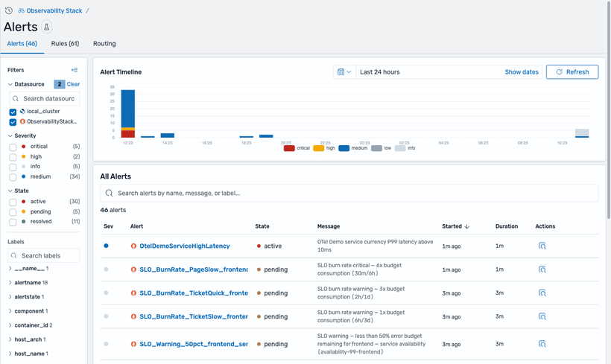Inspect SLO_BurnRate_PageSlow alert action icon
This screenshot has height=364, width=611.
[x=542, y=269]
